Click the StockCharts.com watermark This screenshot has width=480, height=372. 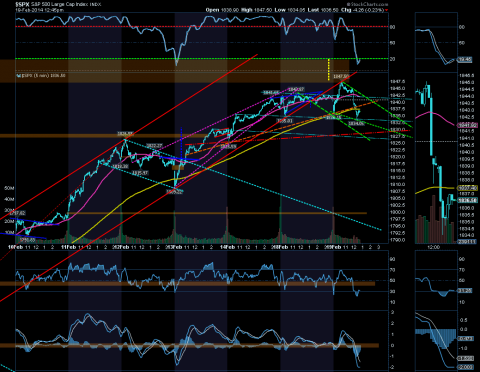(x=367, y=4)
